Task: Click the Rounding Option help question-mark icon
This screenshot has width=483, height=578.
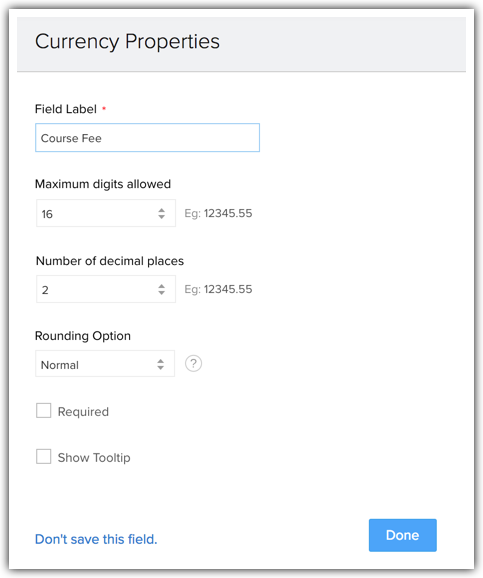Action: 193,363
